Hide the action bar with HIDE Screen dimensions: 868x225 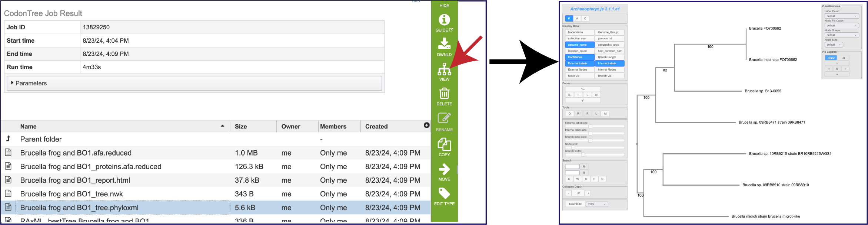(444, 6)
